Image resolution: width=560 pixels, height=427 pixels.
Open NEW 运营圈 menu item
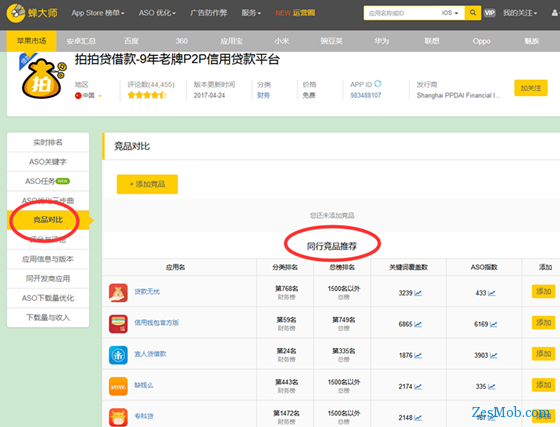pos(295,13)
